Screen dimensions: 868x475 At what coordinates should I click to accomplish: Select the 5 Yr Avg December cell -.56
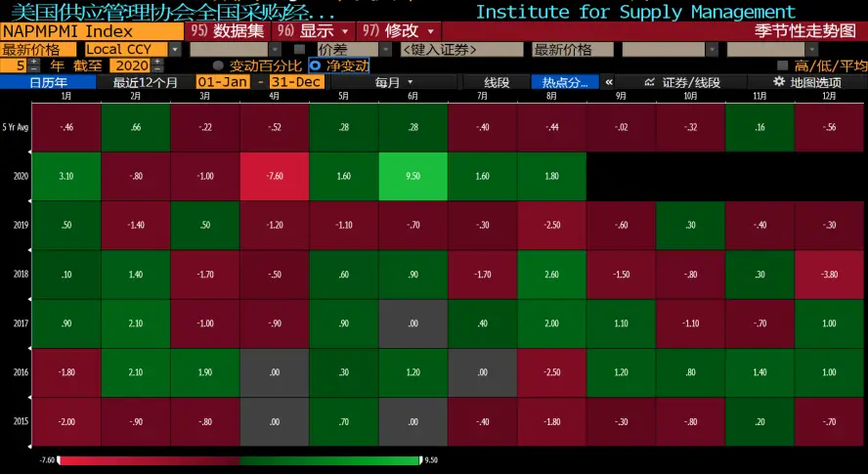(x=829, y=127)
